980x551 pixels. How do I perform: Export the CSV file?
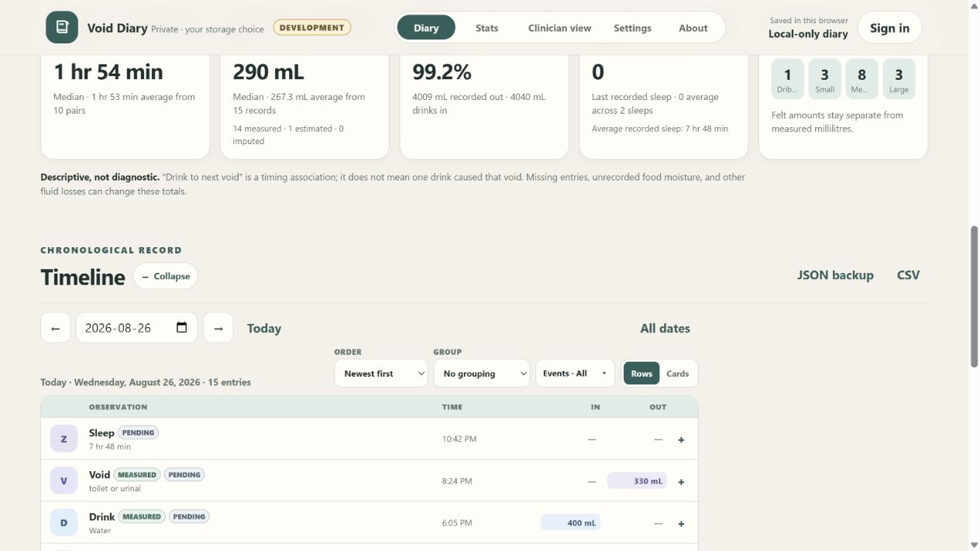click(x=908, y=275)
